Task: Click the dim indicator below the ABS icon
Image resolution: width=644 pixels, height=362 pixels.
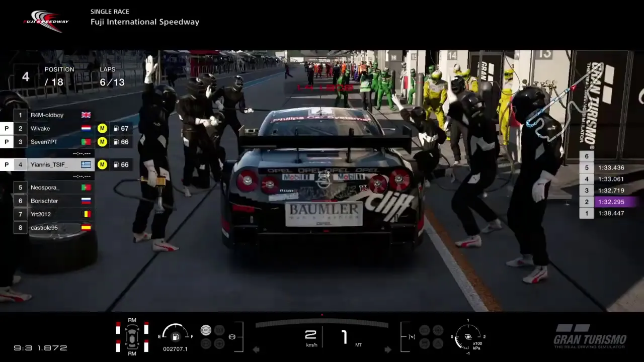Action: [x=206, y=343]
